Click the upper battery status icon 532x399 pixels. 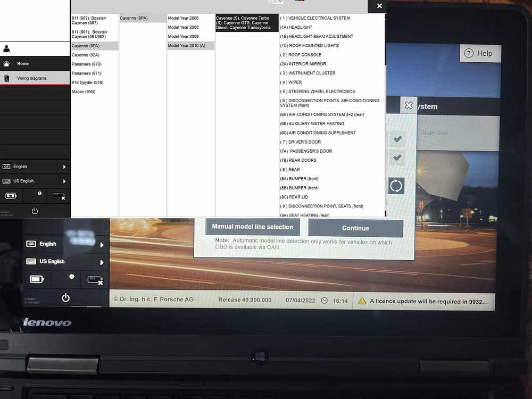[11, 196]
